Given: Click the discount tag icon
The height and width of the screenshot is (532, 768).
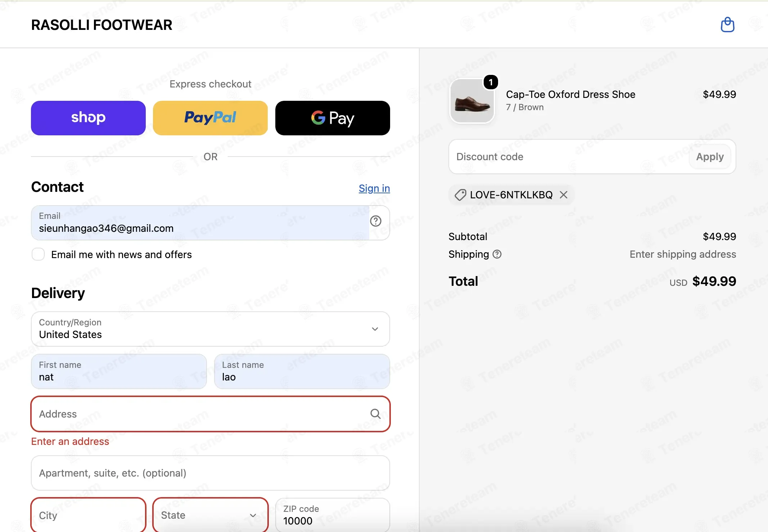Looking at the screenshot, I should tap(460, 195).
